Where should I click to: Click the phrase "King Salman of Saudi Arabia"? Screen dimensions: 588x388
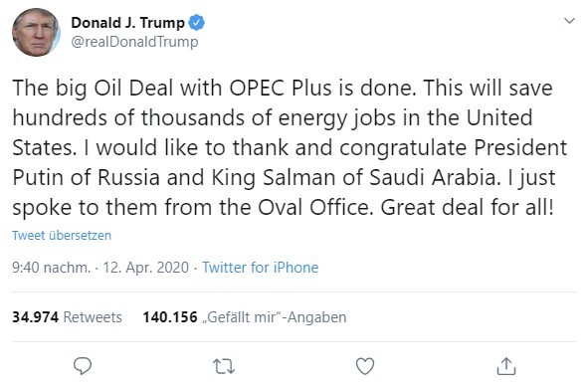click(x=356, y=177)
